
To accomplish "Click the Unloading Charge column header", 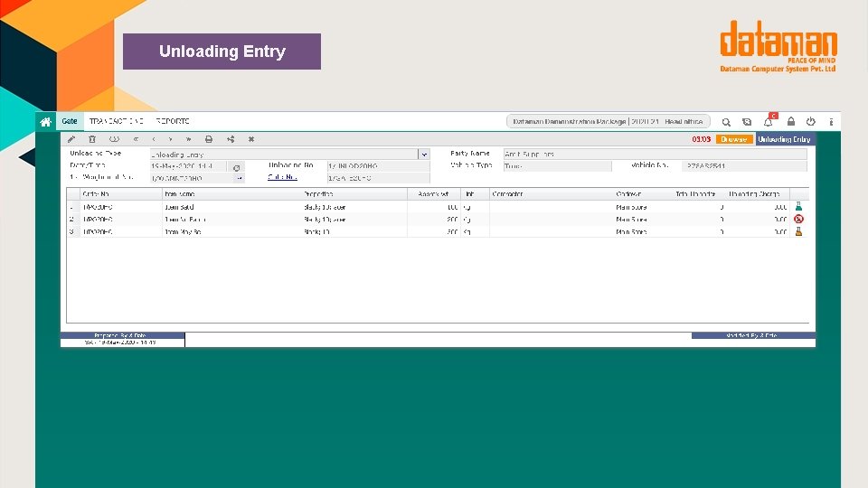I will [755, 194].
